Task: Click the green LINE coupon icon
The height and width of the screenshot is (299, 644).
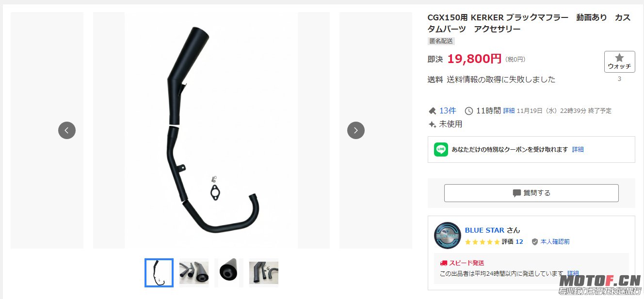Action: click(x=441, y=149)
